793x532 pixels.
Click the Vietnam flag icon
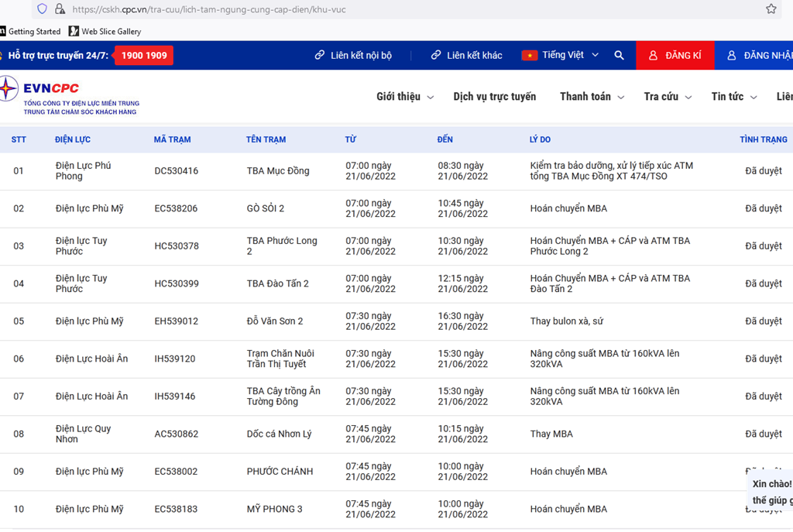pyautogui.click(x=529, y=56)
